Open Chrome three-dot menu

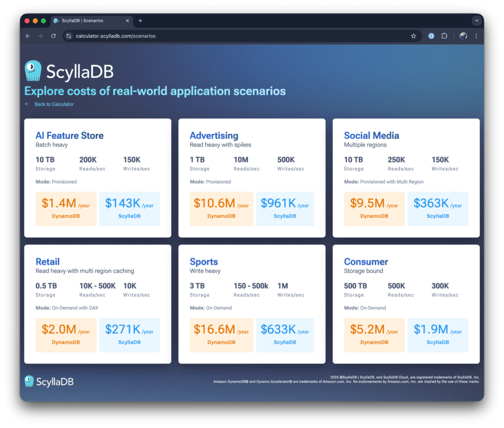476,36
